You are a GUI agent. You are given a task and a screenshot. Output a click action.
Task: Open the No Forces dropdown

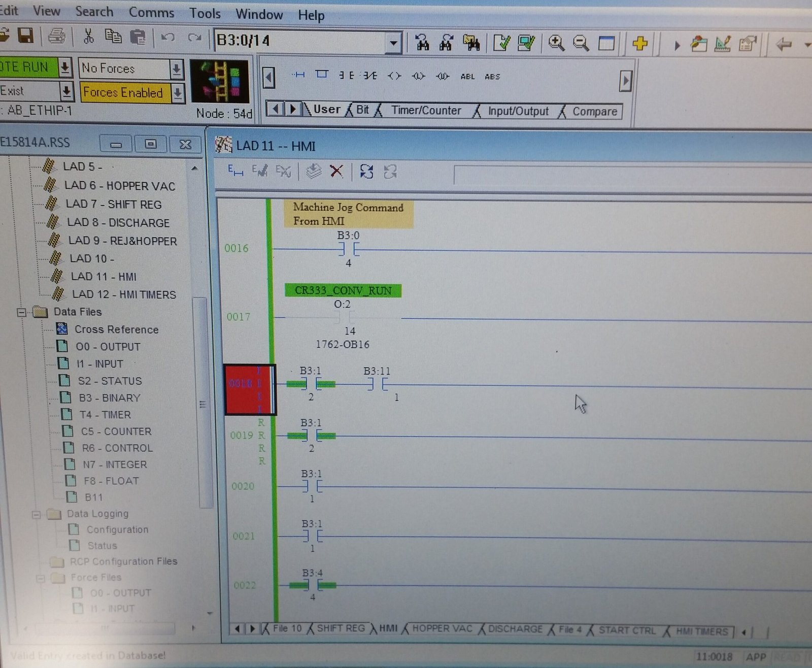(x=176, y=69)
